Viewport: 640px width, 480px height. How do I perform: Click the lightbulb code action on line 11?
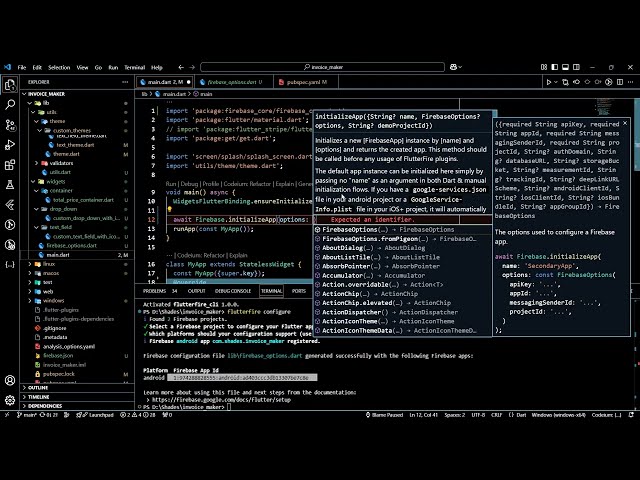click(x=169, y=210)
